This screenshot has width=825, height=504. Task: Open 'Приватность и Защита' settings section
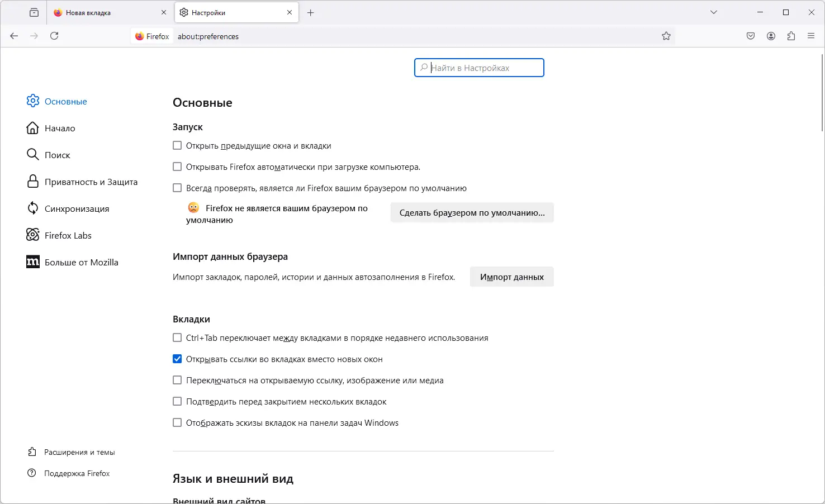(x=91, y=182)
